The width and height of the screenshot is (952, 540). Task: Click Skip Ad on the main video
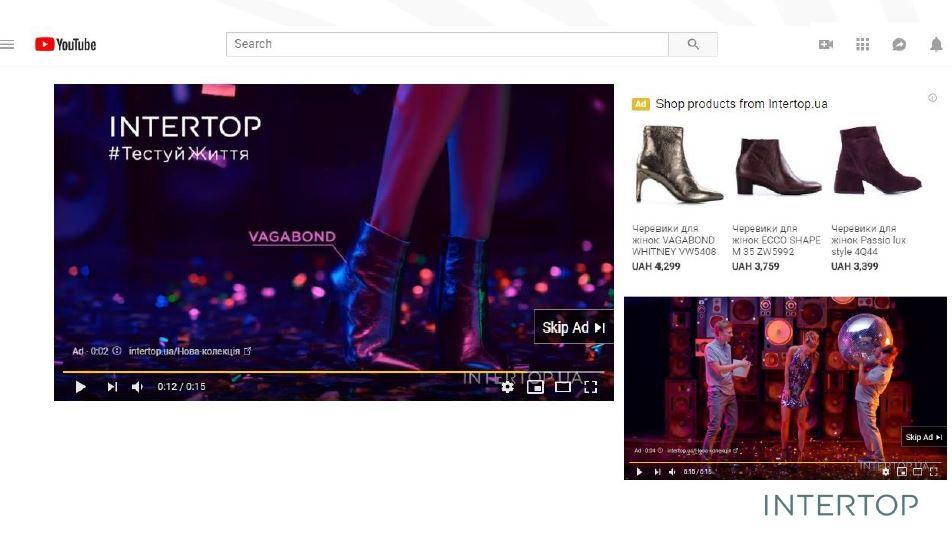pyautogui.click(x=573, y=327)
